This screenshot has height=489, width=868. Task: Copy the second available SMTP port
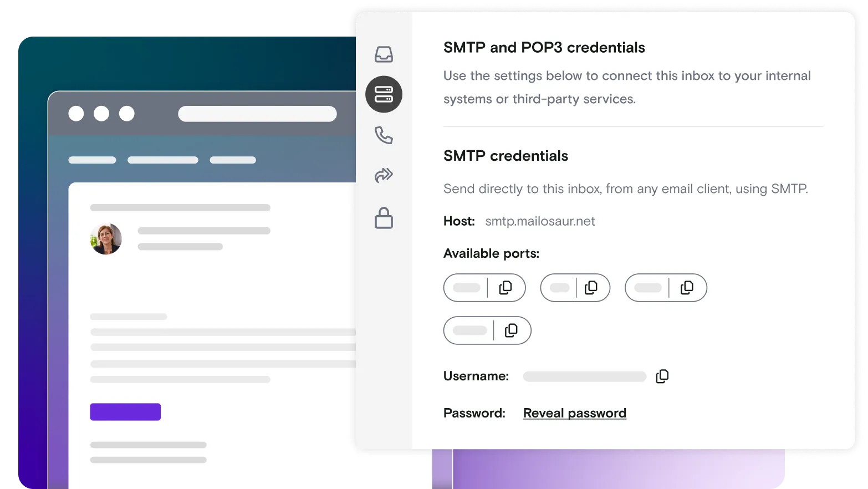[591, 287]
